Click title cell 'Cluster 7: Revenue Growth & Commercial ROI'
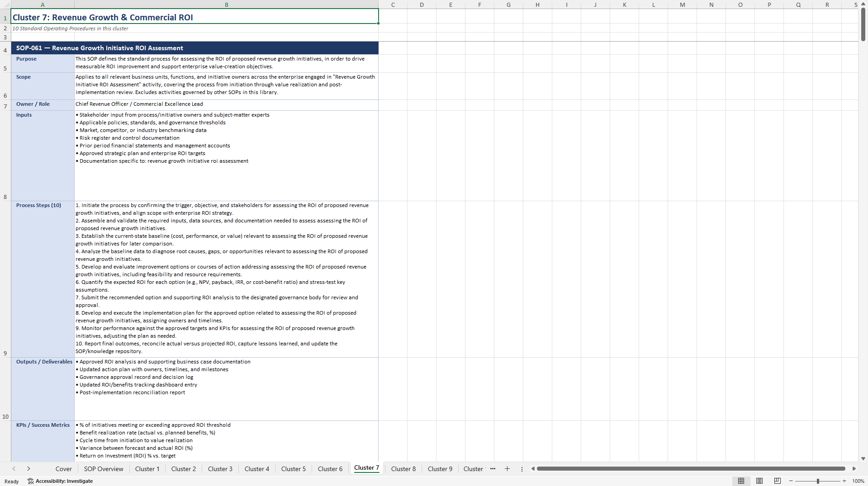Image resolution: width=868 pixels, height=486 pixels. [195, 17]
